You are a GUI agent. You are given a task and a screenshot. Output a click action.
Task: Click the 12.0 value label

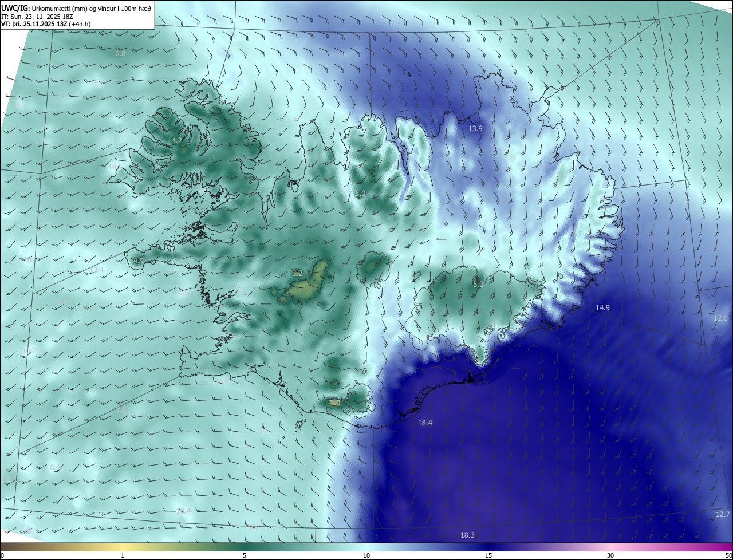tap(720, 318)
